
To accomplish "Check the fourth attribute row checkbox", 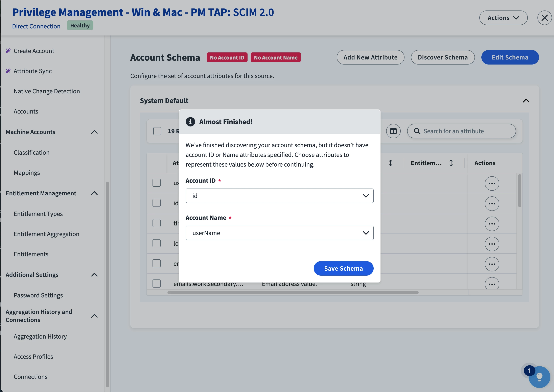I will click(x=157, y=243).
